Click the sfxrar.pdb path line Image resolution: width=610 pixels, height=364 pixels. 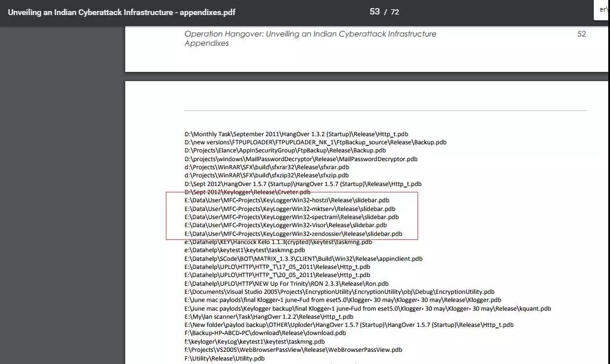[x=267, y=168]
